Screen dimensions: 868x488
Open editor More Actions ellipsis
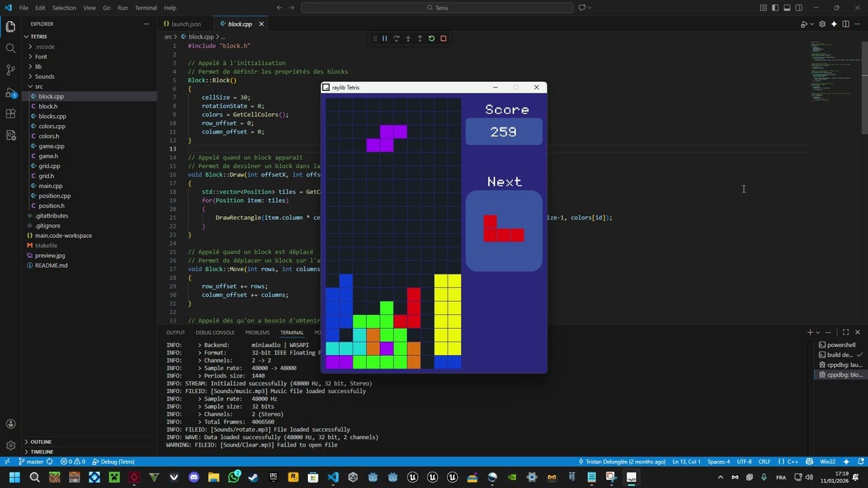coord(857,24)
